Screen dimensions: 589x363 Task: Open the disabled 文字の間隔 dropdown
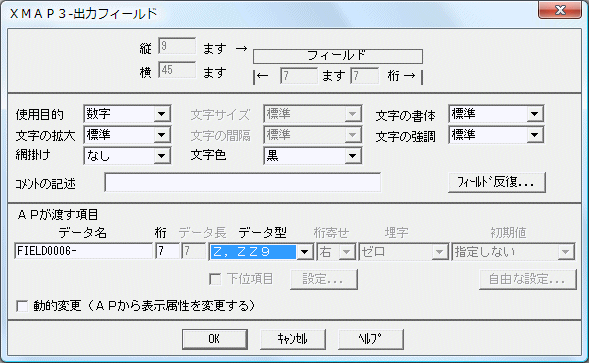(313, 135)
